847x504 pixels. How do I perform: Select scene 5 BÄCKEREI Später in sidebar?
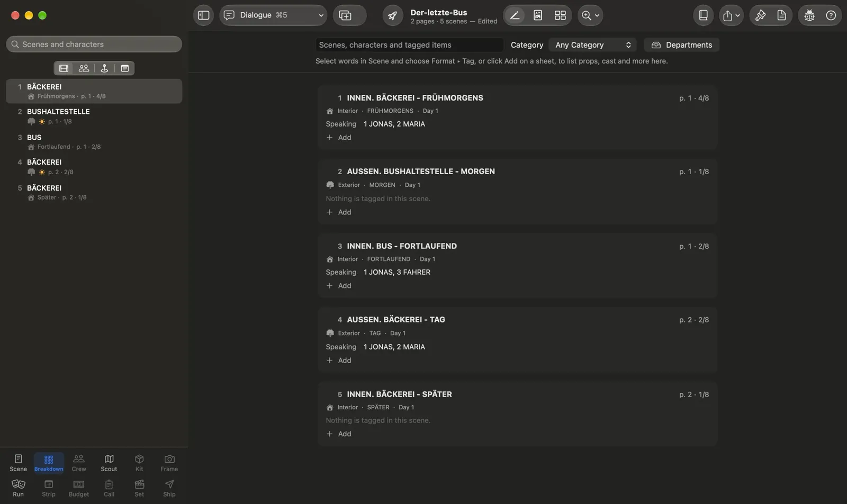click(94, 192)
